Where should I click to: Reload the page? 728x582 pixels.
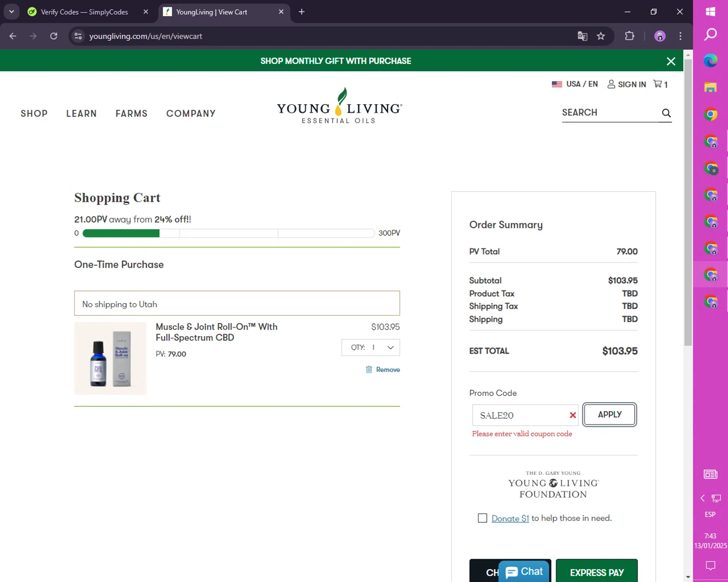54,36
